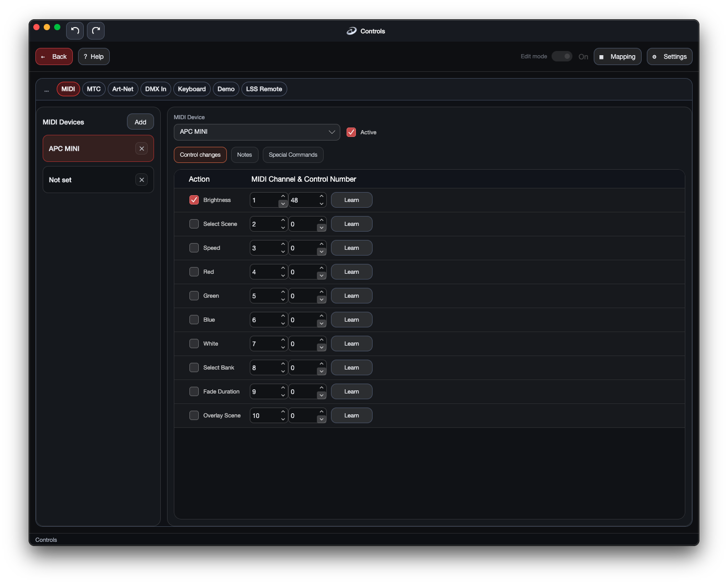Click Learn for Overlay Scene
728x584 pixels.
pos(352,415)
